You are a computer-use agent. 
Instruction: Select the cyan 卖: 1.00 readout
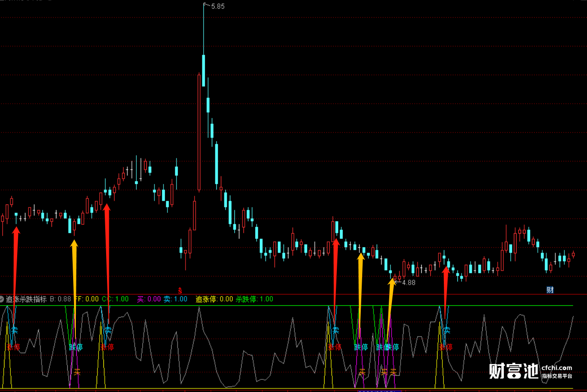pyautogui.click(x=175, y=299)
